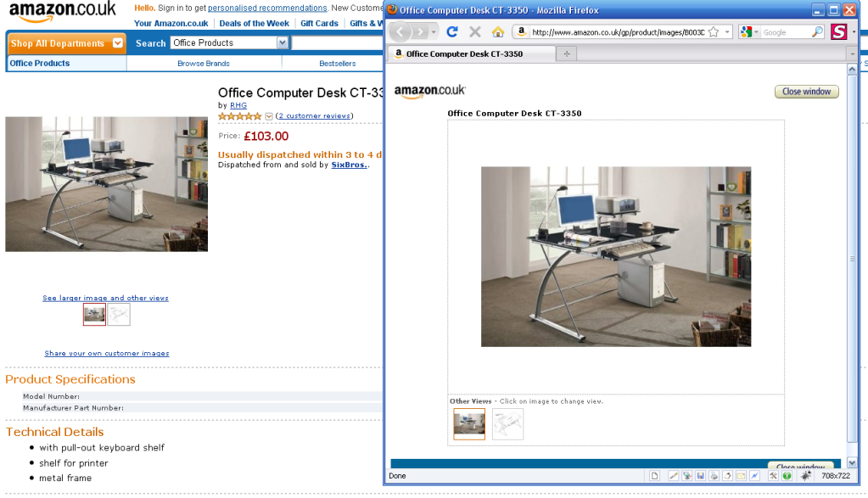Click the Firebug bug icon in status bar
Image resolution: width=868 pixels, height=498 pixels.
(806, 476)
